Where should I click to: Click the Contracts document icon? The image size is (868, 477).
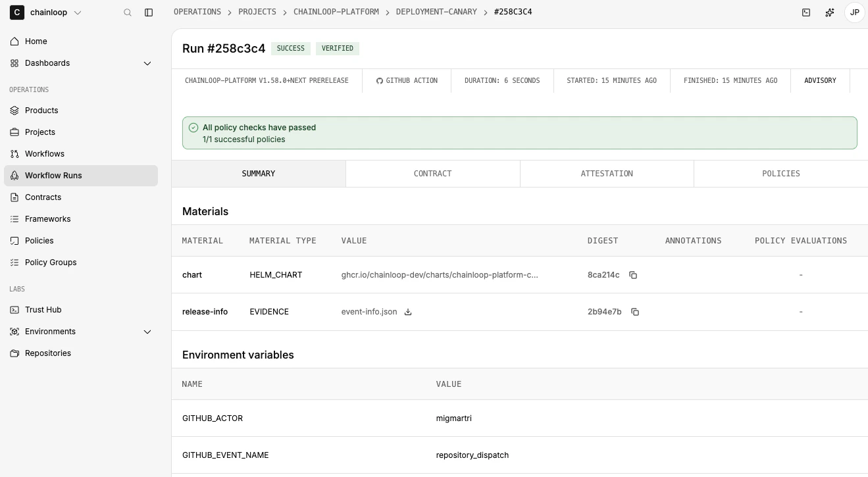tap(14, 197)
